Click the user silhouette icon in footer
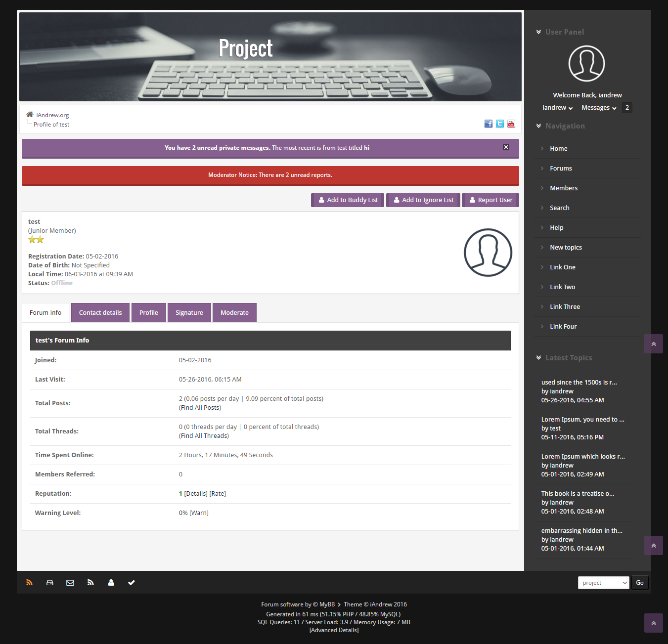 pyautogui.click(x=111, y=583)
